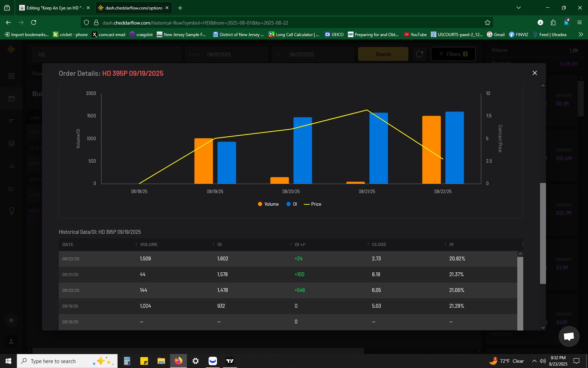Open the lightbulb sidebar icon

tap(12, 211)
